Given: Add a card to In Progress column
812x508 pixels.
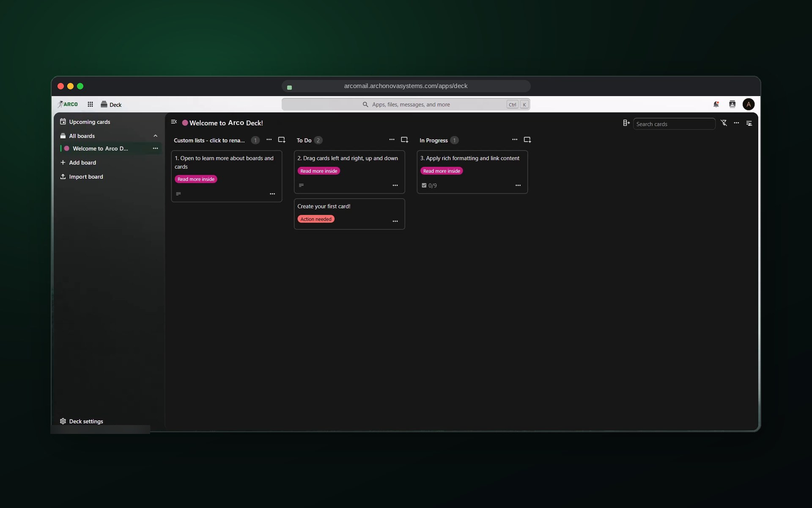Looking at the screenshot, I should click(x=527, y=140).
